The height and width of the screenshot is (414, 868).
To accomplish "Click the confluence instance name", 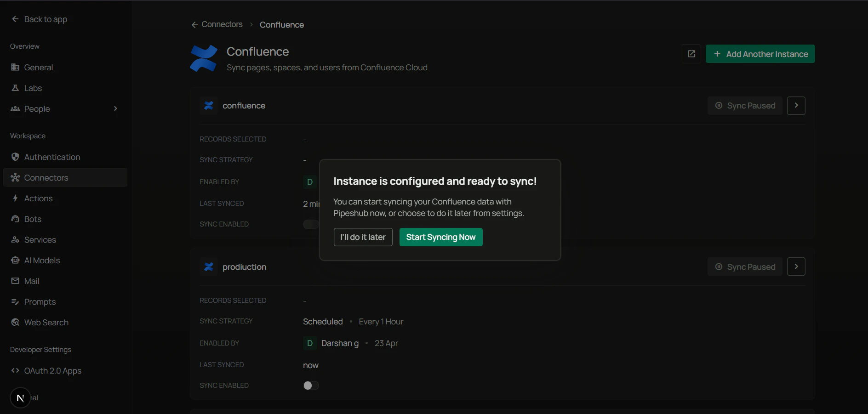I will pos(244,106).
